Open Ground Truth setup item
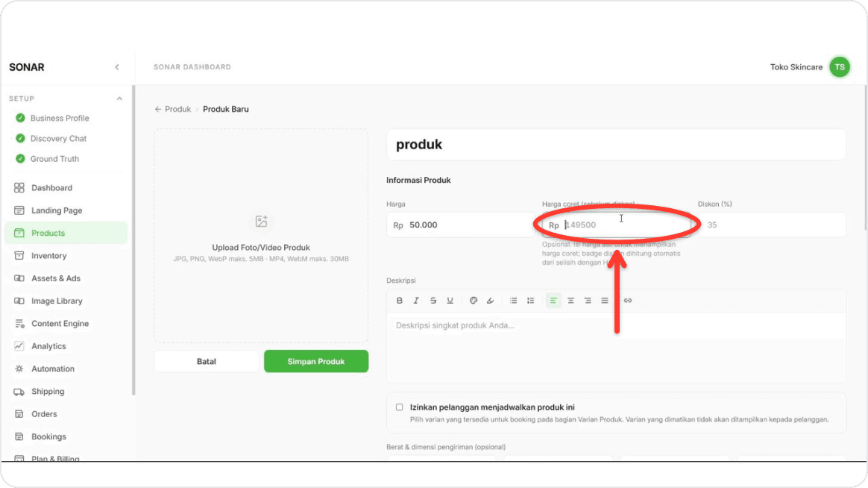Image resolution: width=868 pixels, height=488 pixels. [x=54, y=159]
